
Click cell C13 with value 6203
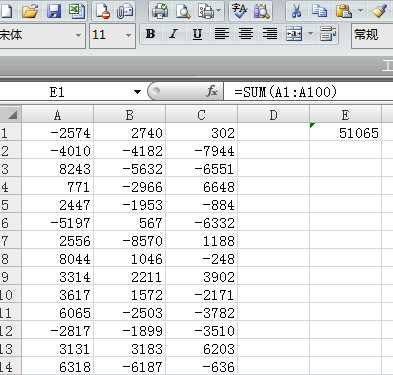pos(202,349)
